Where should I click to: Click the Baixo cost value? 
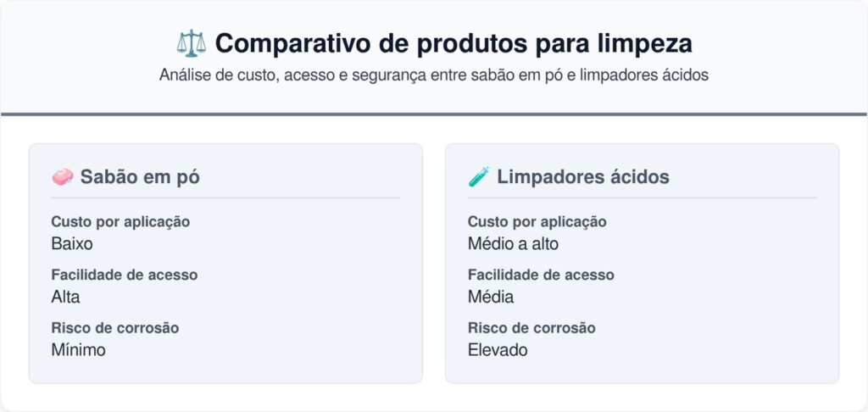(x=72, y=243)
